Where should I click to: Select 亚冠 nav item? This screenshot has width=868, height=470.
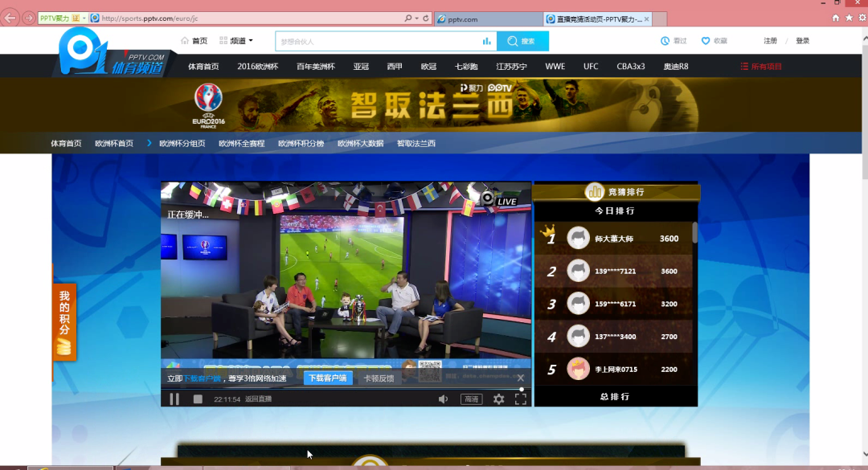[x=361, y=67]
